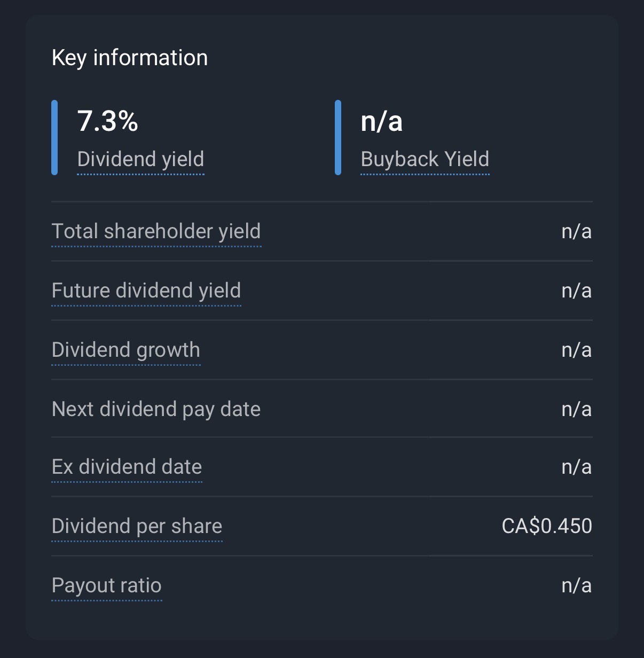Click the Dividend growth term
This screenshot has width=644, height=658.
point(125,350)
